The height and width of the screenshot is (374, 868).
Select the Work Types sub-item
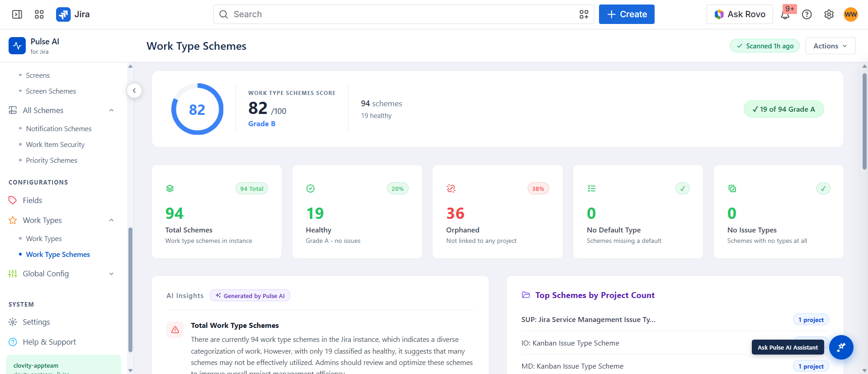point(44,239)
